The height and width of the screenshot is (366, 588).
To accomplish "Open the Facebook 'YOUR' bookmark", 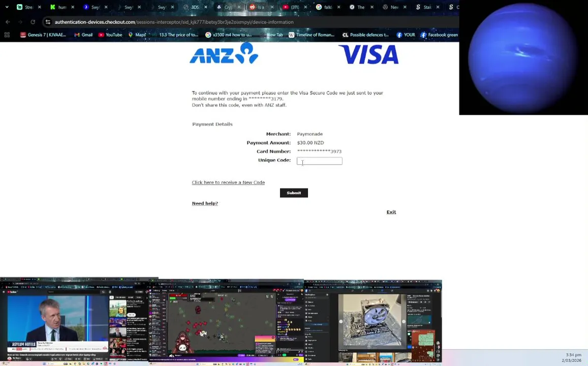I will 406,35.
